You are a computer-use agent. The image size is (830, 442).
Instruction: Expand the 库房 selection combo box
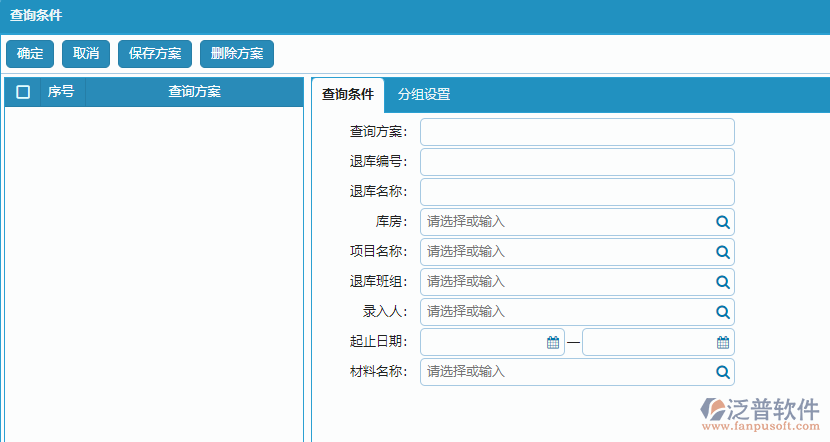[x=565, y=222]
